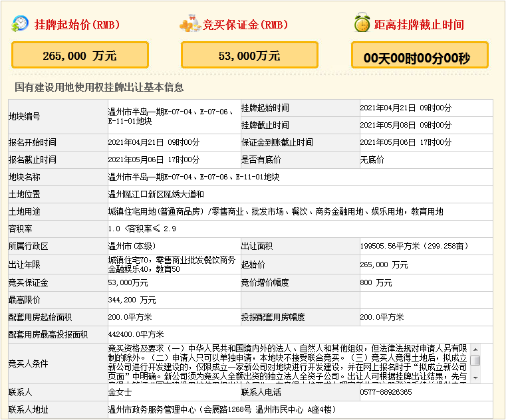The image size is (506, 420).
Task: Click 地块名称 label
Action: [x=24, y=177]
